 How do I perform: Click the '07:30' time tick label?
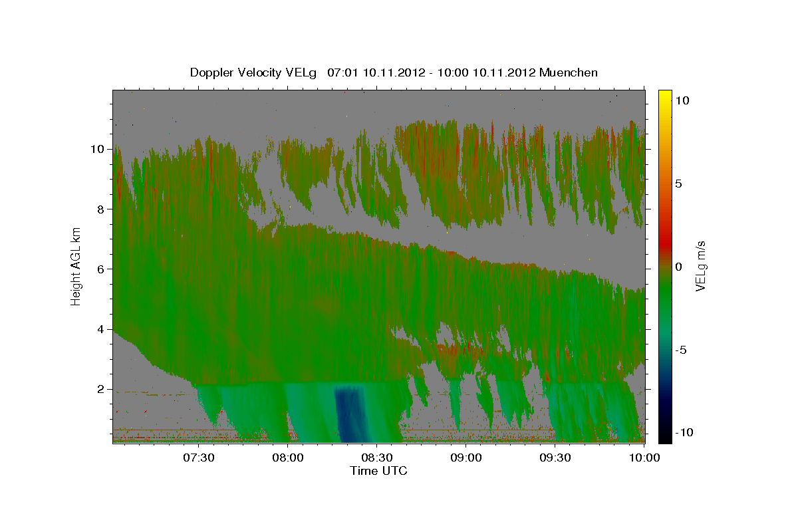coord(199,458)
